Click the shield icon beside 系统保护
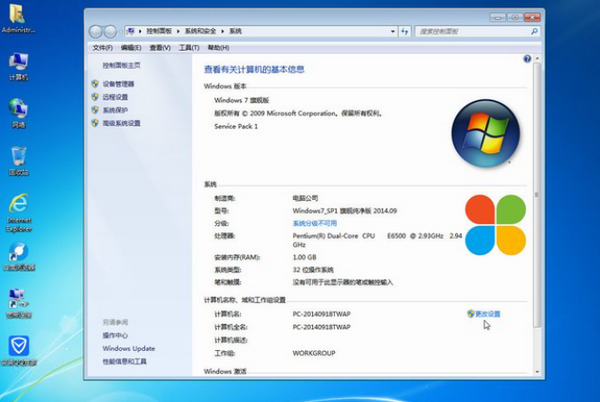The height and width of the screenshot is (402, 600). tap(95, 110)
